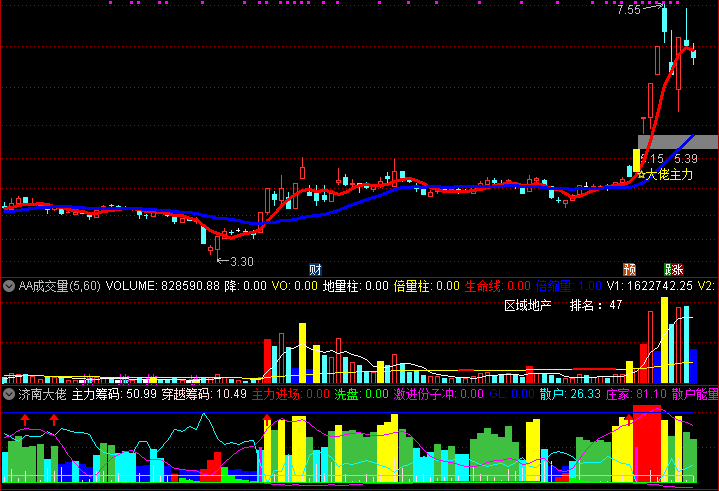Click the 5.39 price label
Viewport: 719px width, 491px height.
[686, 159]
